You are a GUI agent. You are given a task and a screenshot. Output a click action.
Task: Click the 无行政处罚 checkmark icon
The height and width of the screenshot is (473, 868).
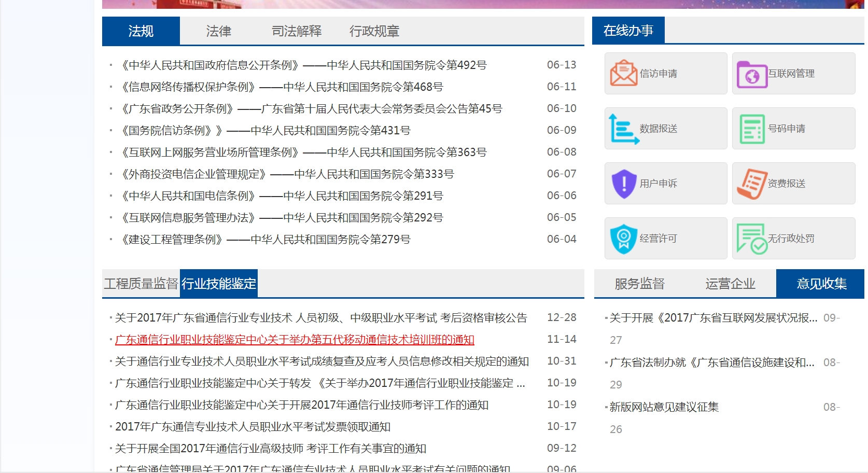point(751,239)
